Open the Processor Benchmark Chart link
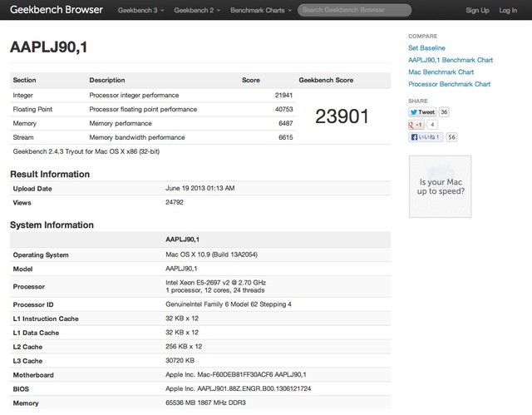 pyautogui.click(x=449, y=84)
